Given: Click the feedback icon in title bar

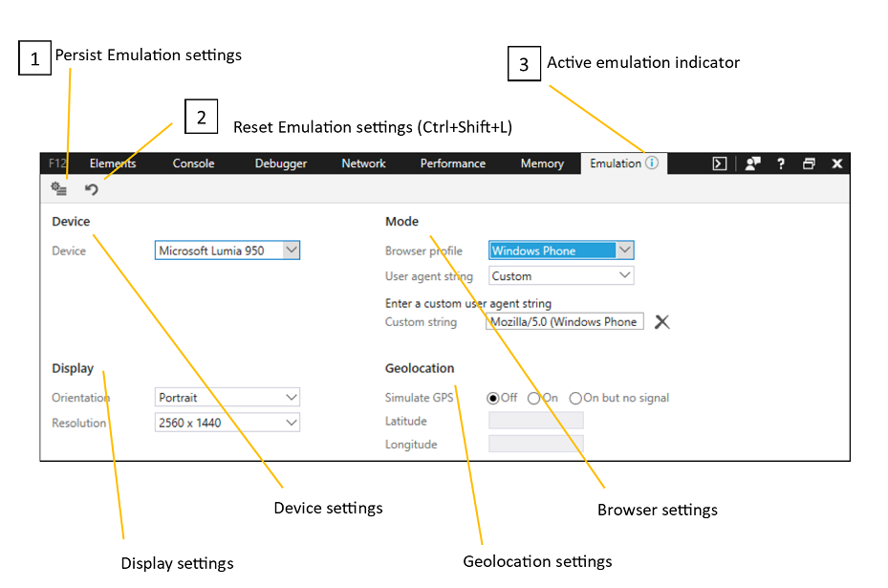Looking at the screenshot, I should [x=752, y=163].
